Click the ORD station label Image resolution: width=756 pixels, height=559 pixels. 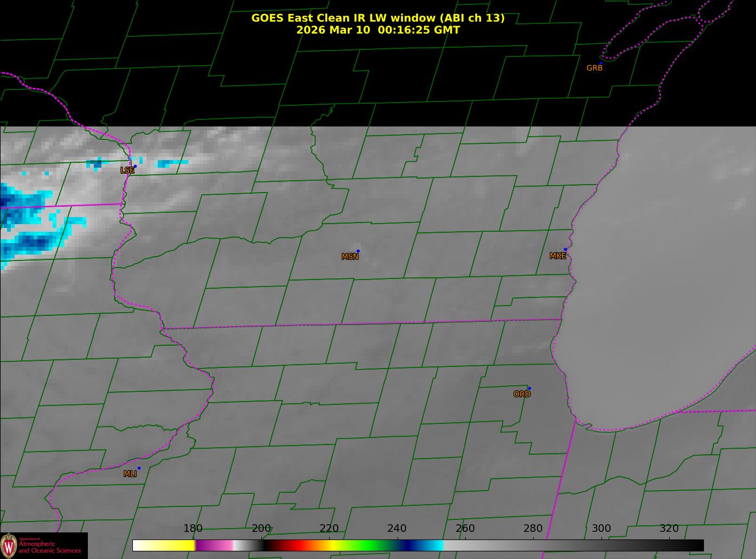point(522,395)
